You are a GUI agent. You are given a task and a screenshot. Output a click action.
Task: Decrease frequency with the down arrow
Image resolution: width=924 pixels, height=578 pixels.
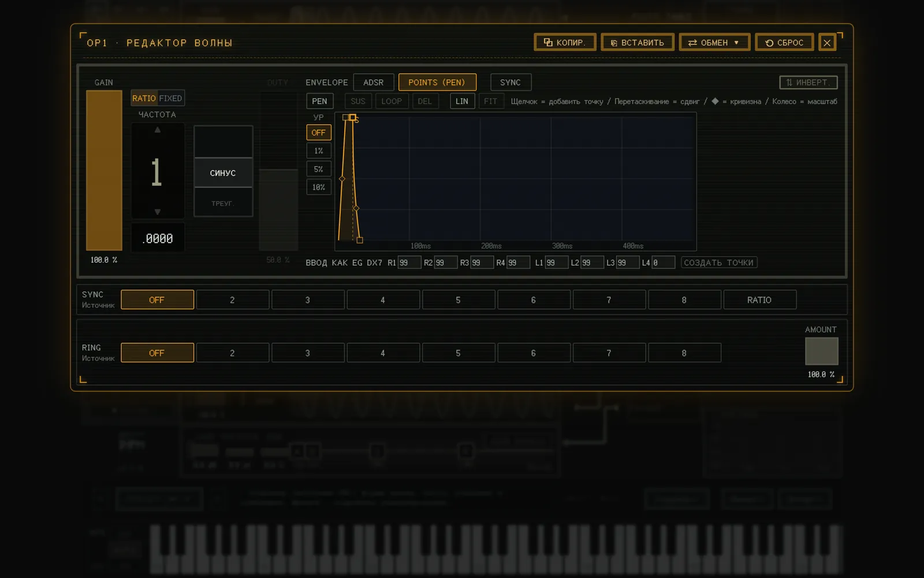(157, 212)
